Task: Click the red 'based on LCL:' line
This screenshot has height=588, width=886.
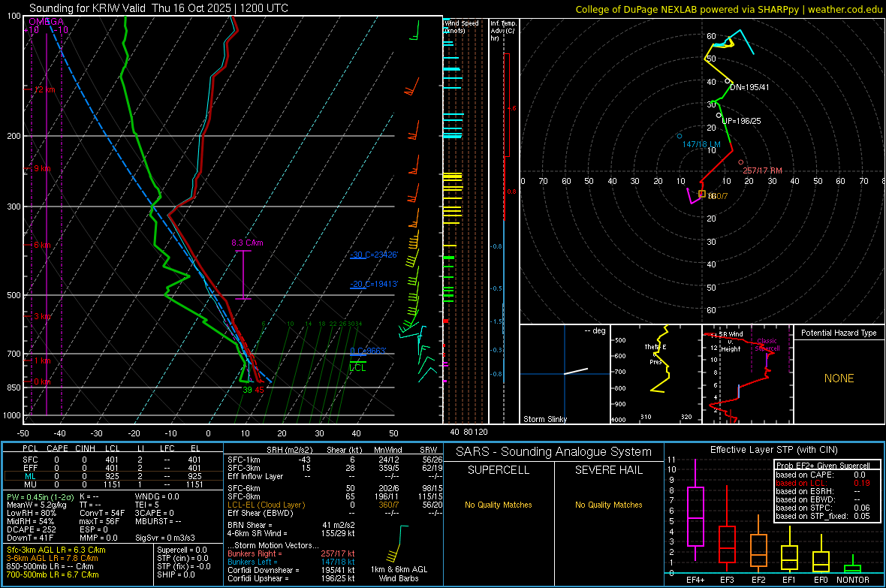Action: click(x=823, y=483)
